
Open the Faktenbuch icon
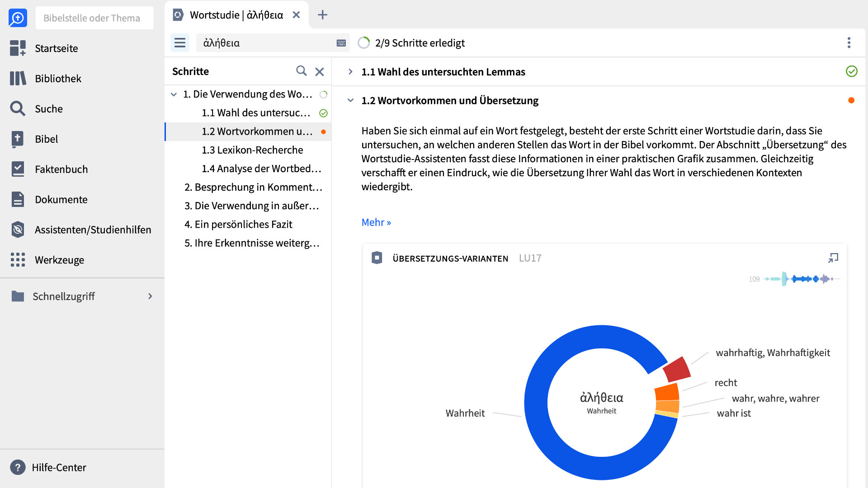pos(18,169)
